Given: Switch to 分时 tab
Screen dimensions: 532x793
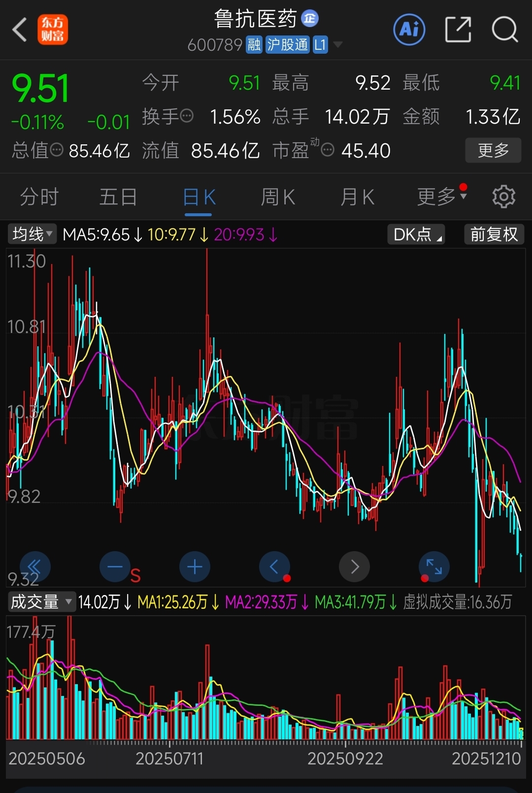Looking at the screenshot, I should coord(39,197).
